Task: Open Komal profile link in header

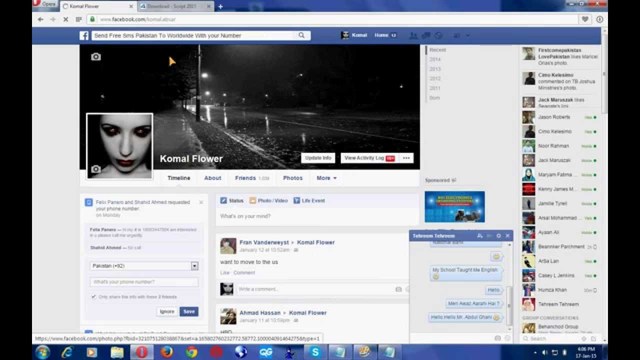Action: (354, 36)
